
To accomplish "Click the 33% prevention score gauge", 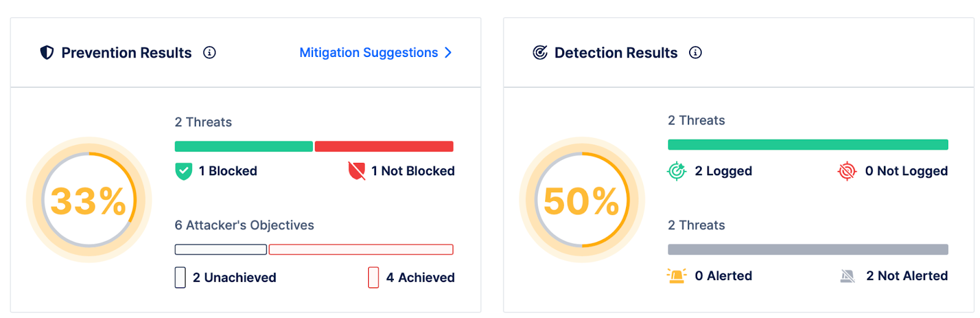I will [89, 200].
